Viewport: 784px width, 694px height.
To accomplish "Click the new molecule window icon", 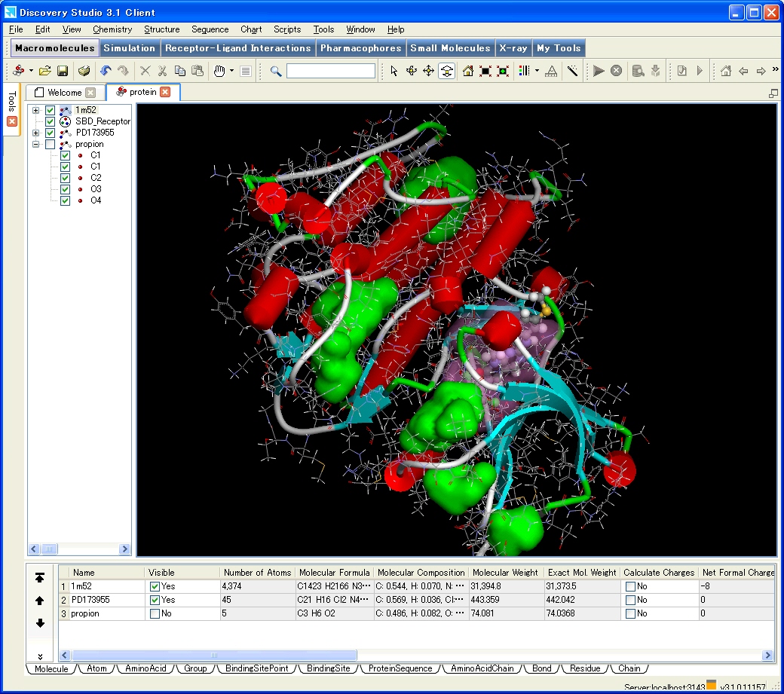I will tap(19, 71).
